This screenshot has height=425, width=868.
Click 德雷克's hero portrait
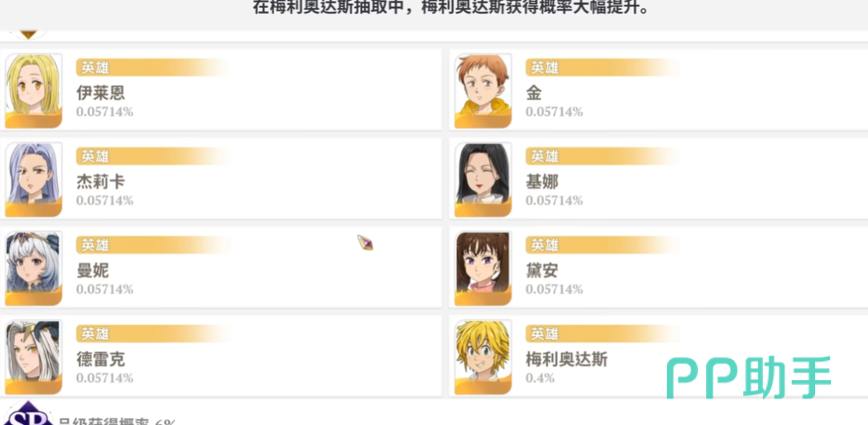coord(34,357)
